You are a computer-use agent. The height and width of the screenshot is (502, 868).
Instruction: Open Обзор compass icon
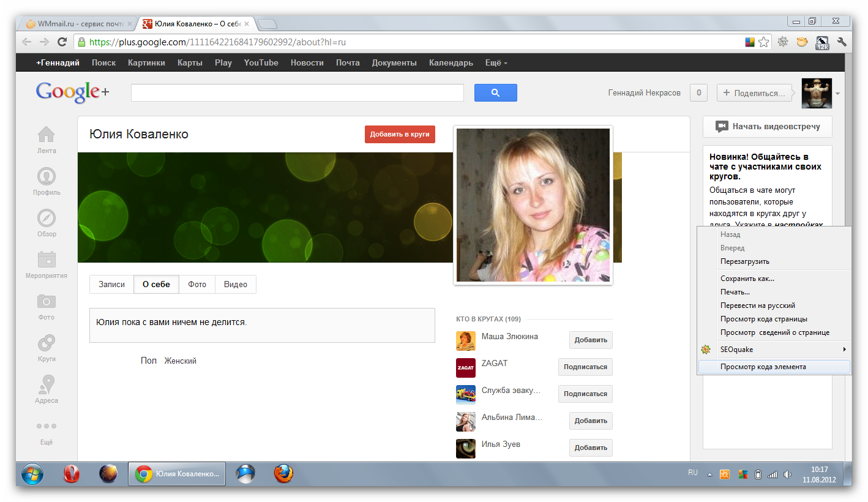(x=47, y=218)
